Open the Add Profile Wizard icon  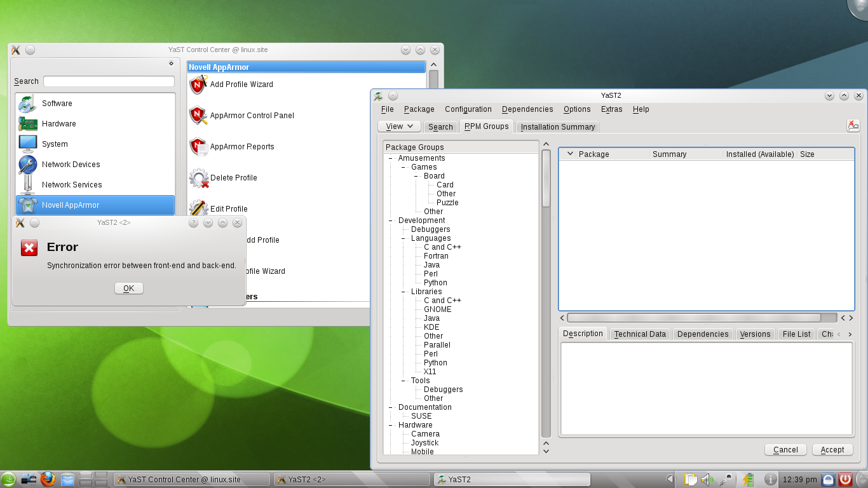tap(199, 85)
